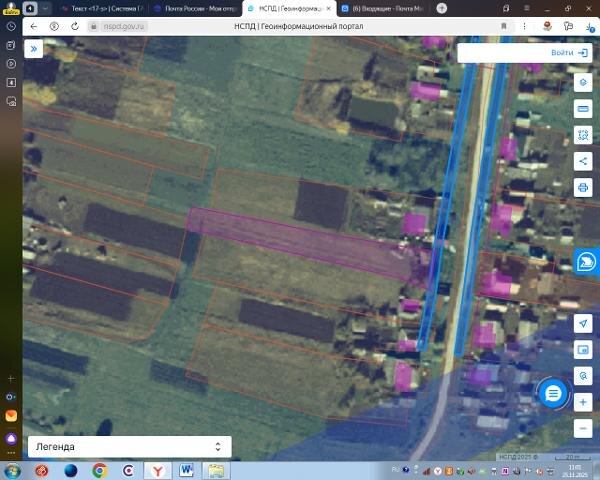The height and width of the screenshot is (480, 600).
Task: Switch to the Почта России tab
Action: [195, 8]
